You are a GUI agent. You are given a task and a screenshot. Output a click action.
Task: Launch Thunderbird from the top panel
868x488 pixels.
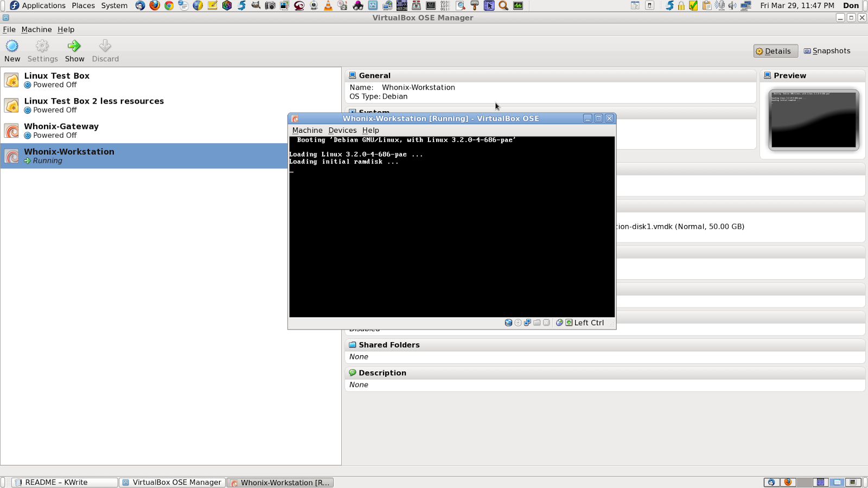point(140,5)
